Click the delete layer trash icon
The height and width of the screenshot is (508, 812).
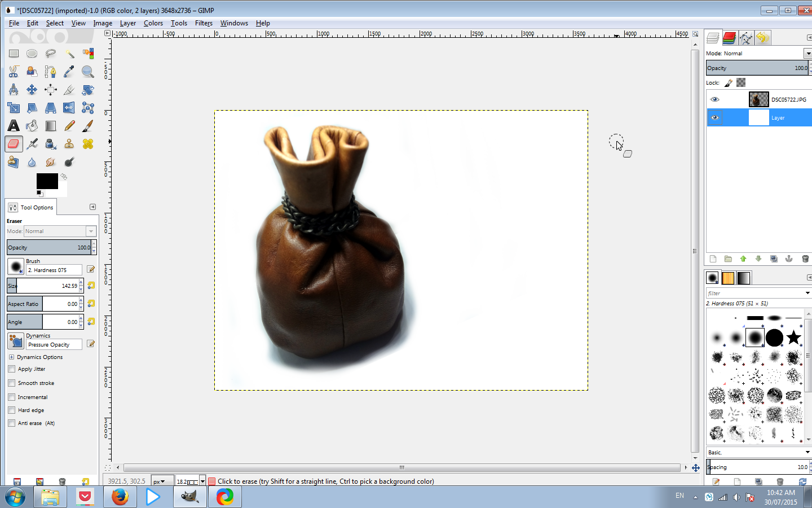point(805,259)
